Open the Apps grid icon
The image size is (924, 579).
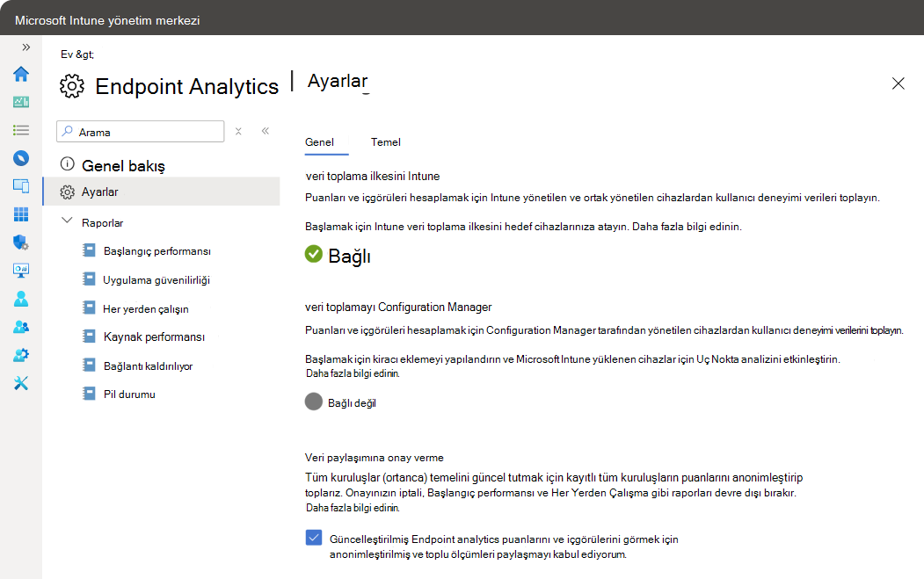[21, 214]
